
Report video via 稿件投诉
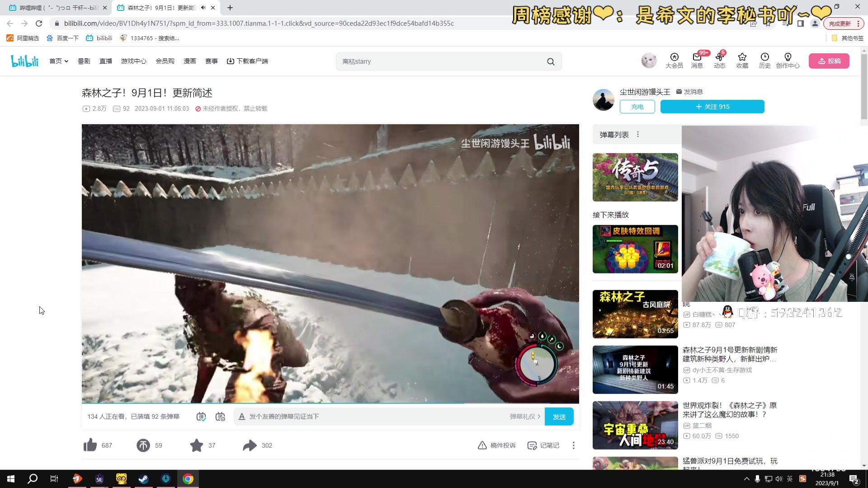click(x=497, y=445)
